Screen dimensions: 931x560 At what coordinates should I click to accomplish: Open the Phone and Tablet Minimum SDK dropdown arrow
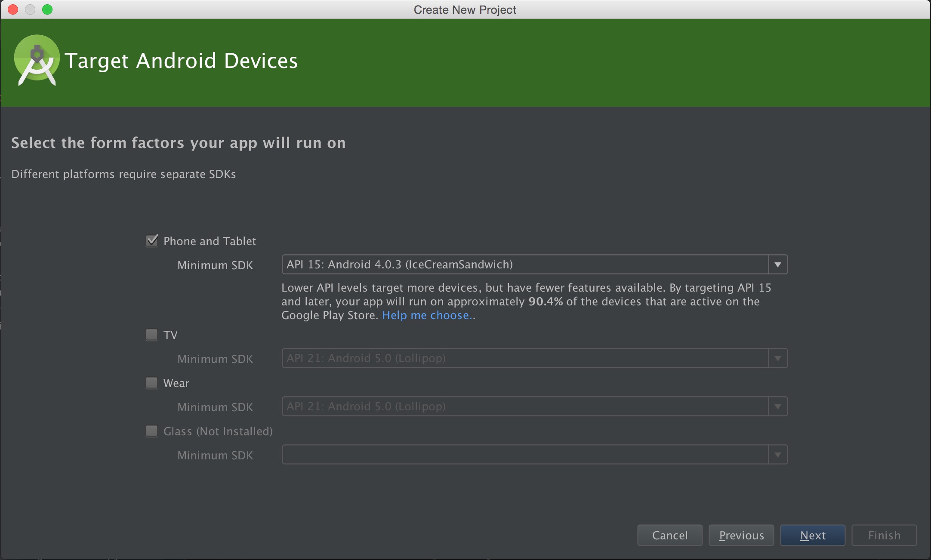pyautogui.click(x=778, y=265)
